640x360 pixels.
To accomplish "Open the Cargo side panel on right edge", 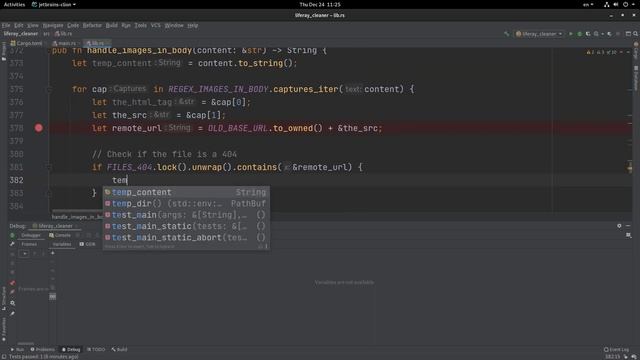I will pyautogui.click(x=636, y=50).
